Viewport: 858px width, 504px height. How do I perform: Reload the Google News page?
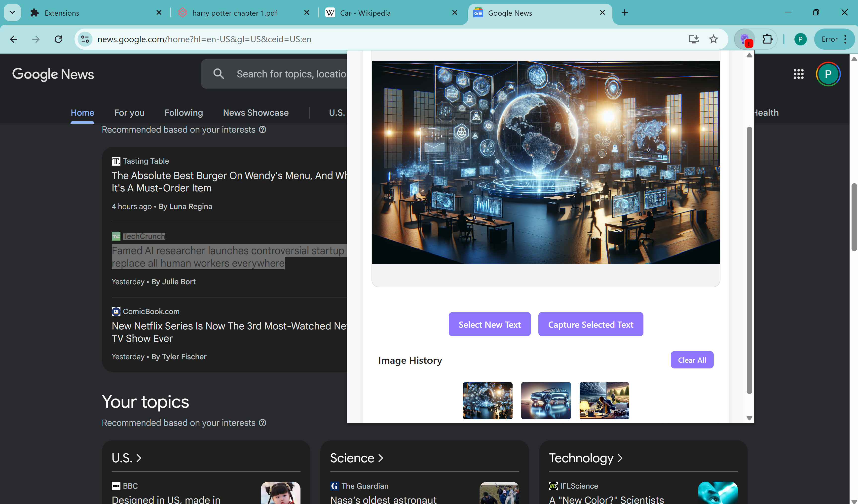pos(59,39)
